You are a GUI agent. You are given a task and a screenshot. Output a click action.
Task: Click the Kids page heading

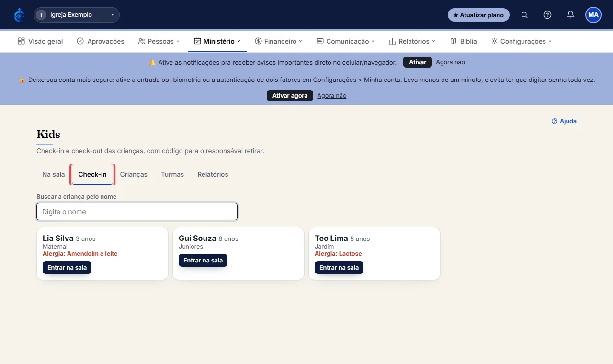pyautogui.click(x=48, y=135)
